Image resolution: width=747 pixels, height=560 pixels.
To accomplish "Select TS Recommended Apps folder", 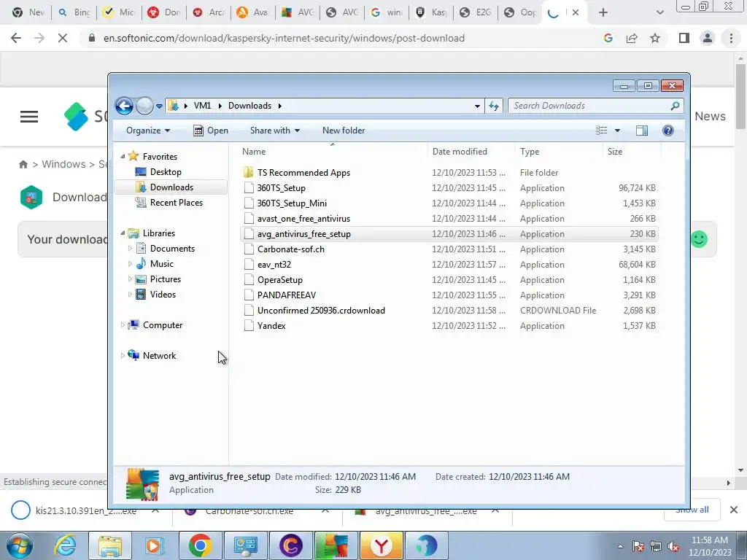I will (303, 172).
